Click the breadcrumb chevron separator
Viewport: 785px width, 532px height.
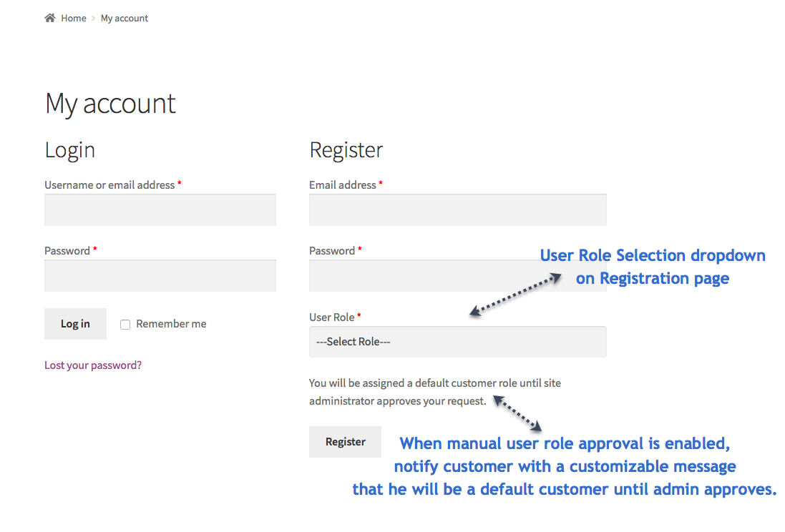tap(94, 19)
